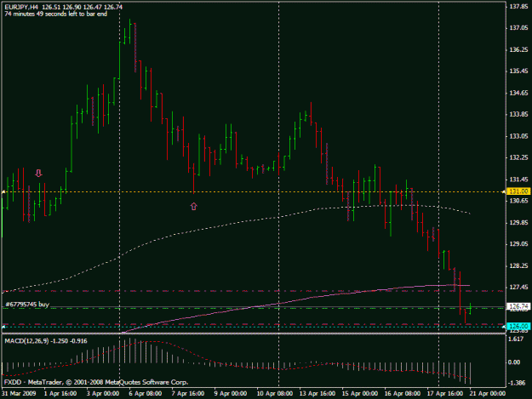Select the pink down arrow marker on chart
Screen dimensions: 532x399
coord(38,174)
